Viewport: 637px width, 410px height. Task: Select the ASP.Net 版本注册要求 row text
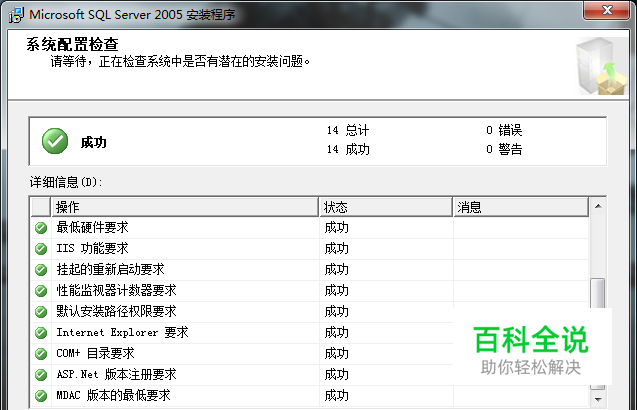click(x=117, y=374)
